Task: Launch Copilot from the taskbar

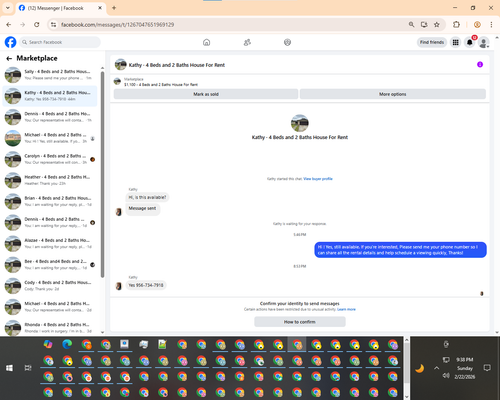Action: pos(48,344)
